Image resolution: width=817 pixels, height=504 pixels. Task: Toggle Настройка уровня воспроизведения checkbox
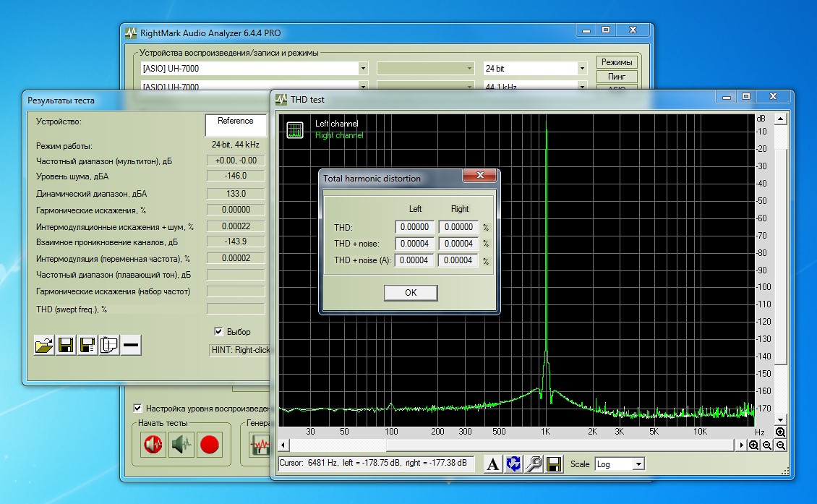coord(137,408)
